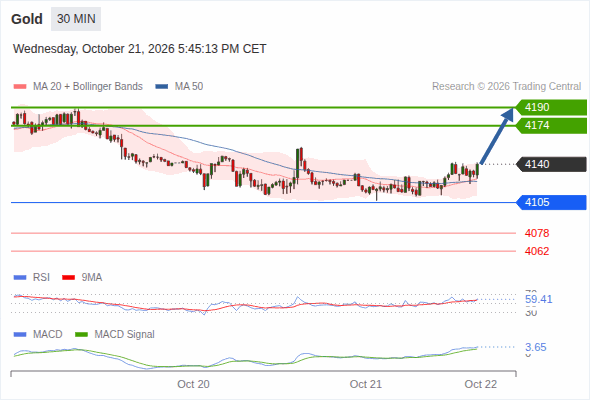Click the red 4078 support level label

537,233
